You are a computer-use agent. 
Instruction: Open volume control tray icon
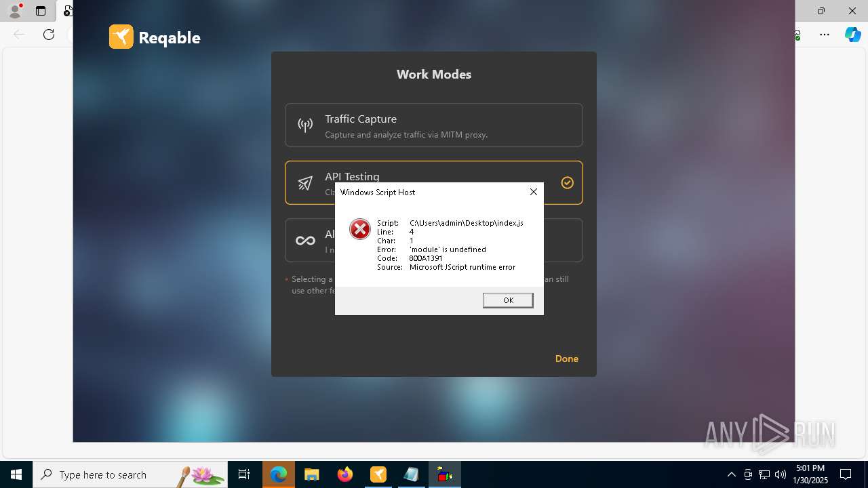(x=781, y=474)
